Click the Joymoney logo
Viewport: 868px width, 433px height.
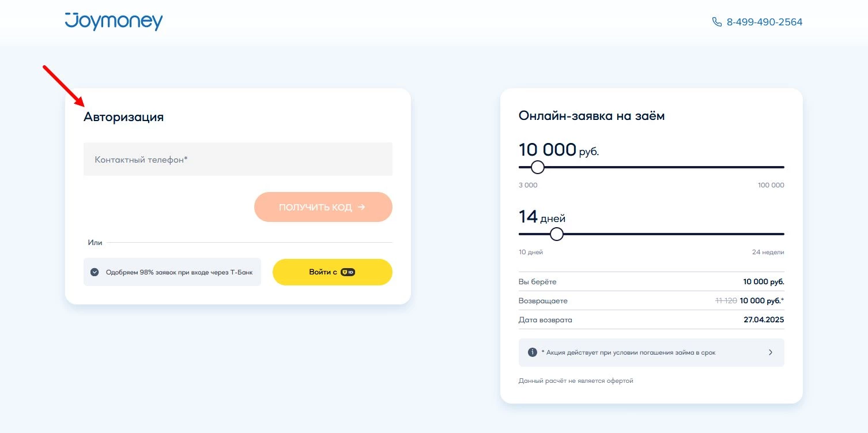tap(114, 21)
